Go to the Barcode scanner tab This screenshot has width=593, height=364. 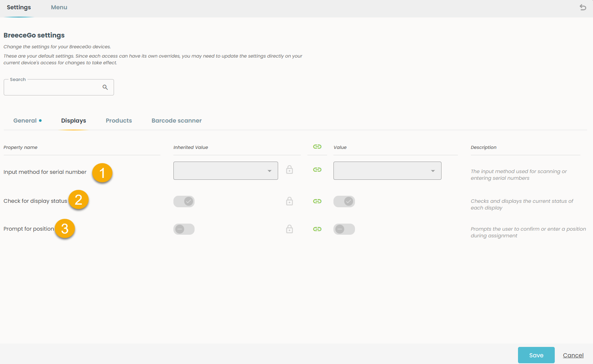click(x=177, y=121)
